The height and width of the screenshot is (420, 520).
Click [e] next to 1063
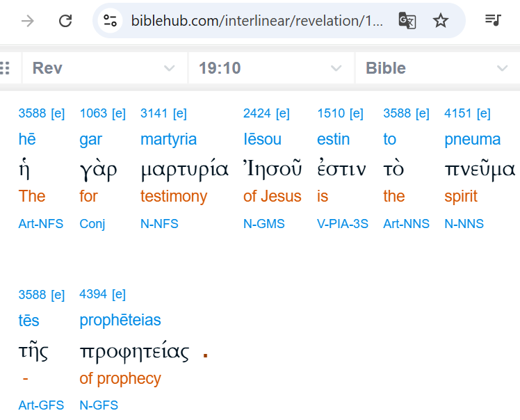pos(119,113)
